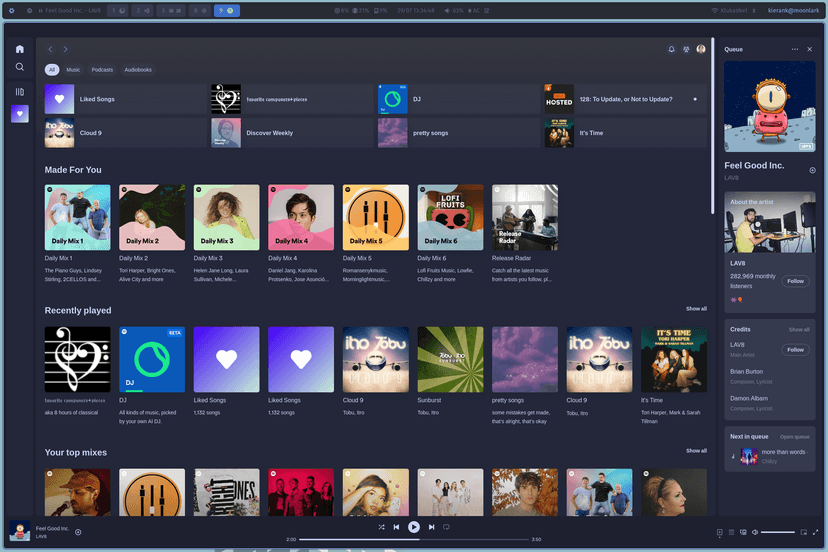The width and height of the screenshot is (828, 552).
Task: Open the Home page from sidebar
Action: (x=19, y=48)
